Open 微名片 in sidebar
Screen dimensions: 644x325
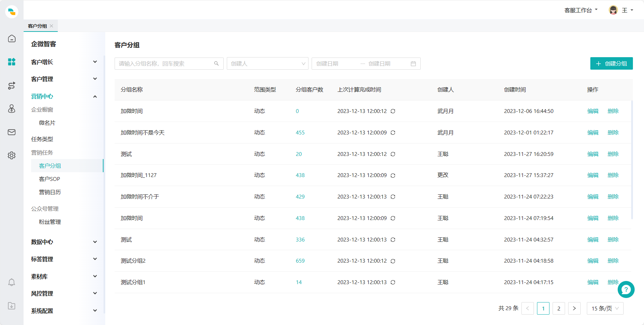47,123
